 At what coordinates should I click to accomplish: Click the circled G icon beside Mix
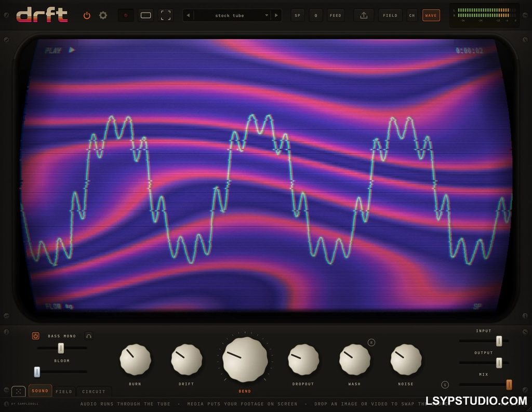tap(445, 384)
